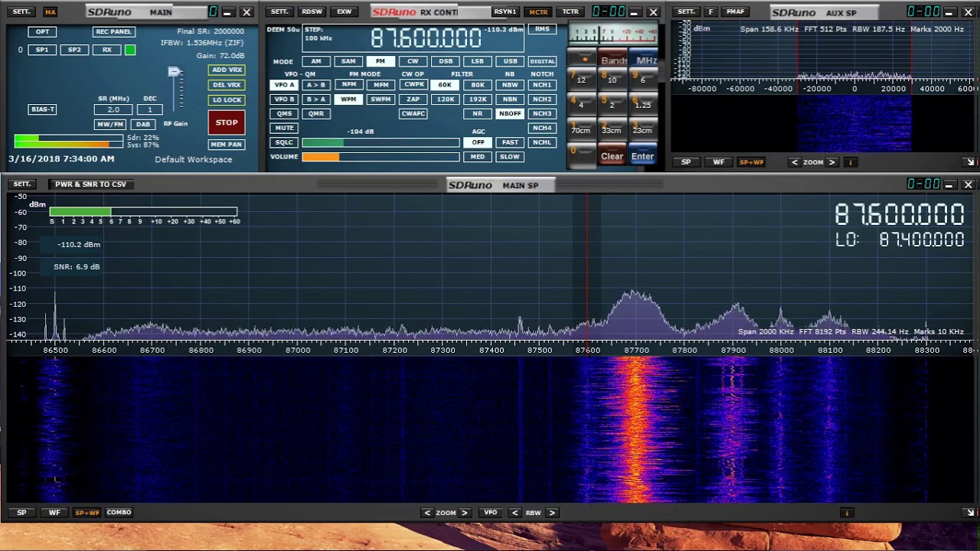Enable the NR noise reduction toggle

coord(478,113)
